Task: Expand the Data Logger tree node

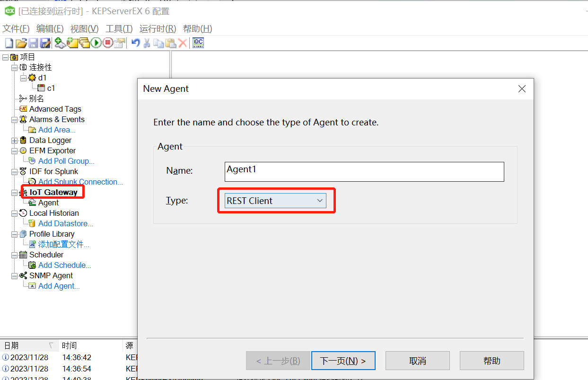Action: point(15,141)
